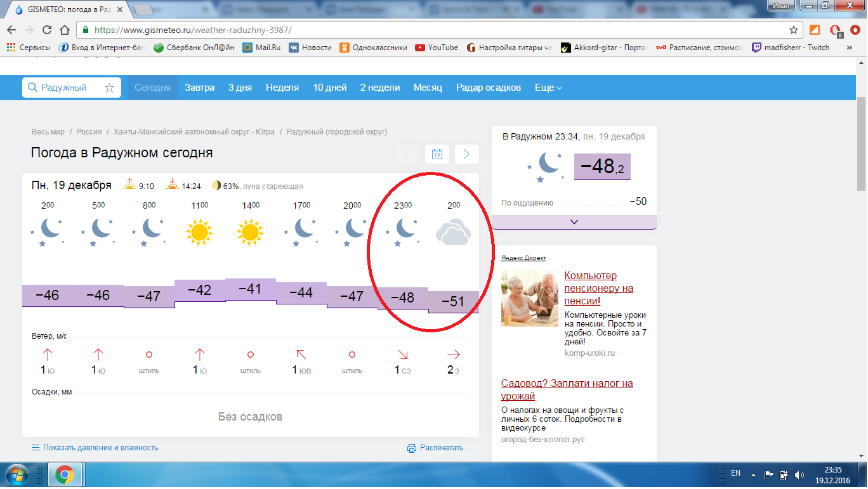868x489 pixels.
Task: Click the printer icon beside Распечатать
Action: click(x=412, y=448)
